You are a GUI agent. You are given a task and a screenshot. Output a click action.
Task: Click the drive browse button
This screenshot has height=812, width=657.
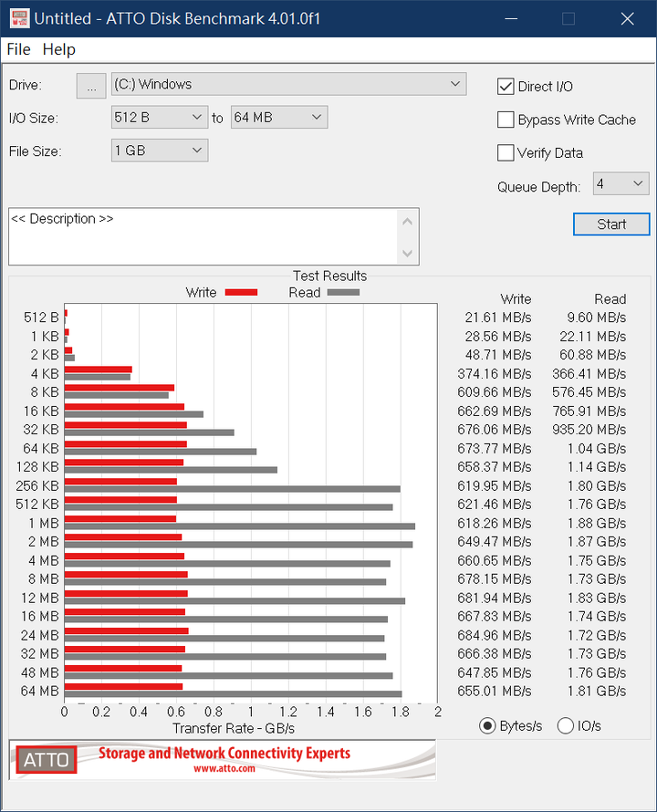click(x=91, y=86)
